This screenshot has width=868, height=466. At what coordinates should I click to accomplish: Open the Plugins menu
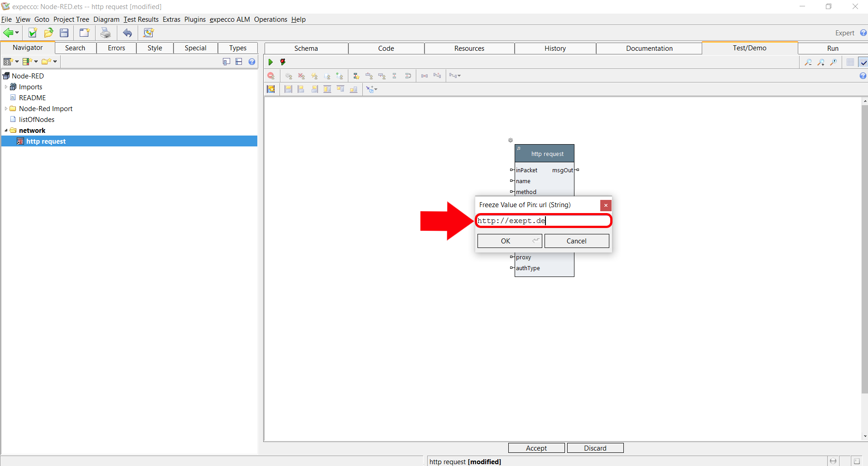(195, 19)
